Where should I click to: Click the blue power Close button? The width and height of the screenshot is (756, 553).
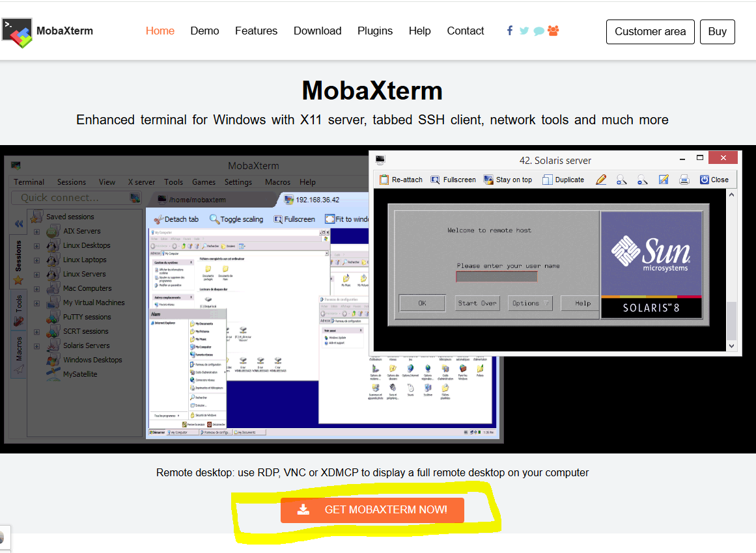coord(714,180)
